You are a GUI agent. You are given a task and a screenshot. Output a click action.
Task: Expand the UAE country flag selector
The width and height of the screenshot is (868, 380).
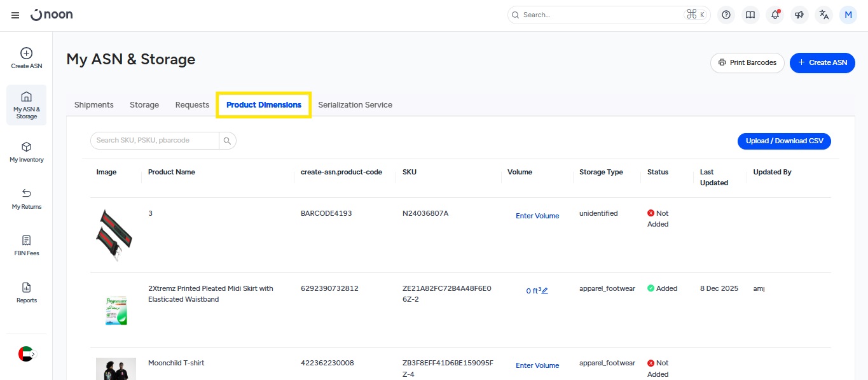pyautogui.click(x=27, y=354)
